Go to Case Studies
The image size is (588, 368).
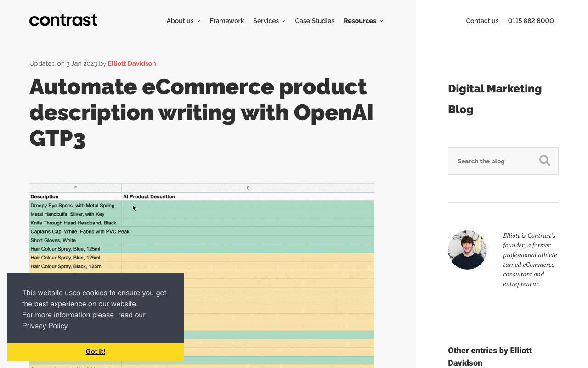coord(315,21)
